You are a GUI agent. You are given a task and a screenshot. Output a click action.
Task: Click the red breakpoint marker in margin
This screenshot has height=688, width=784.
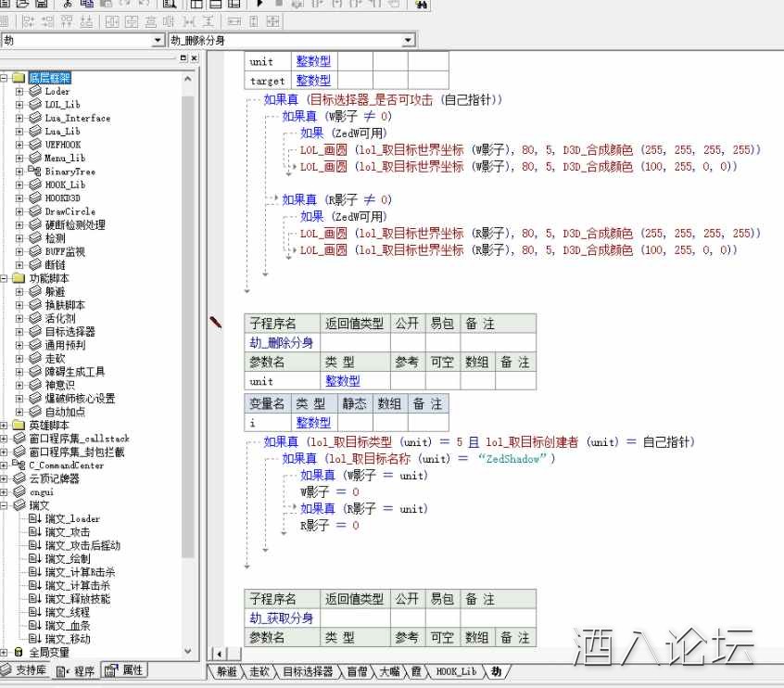click(x=216, y=322)
